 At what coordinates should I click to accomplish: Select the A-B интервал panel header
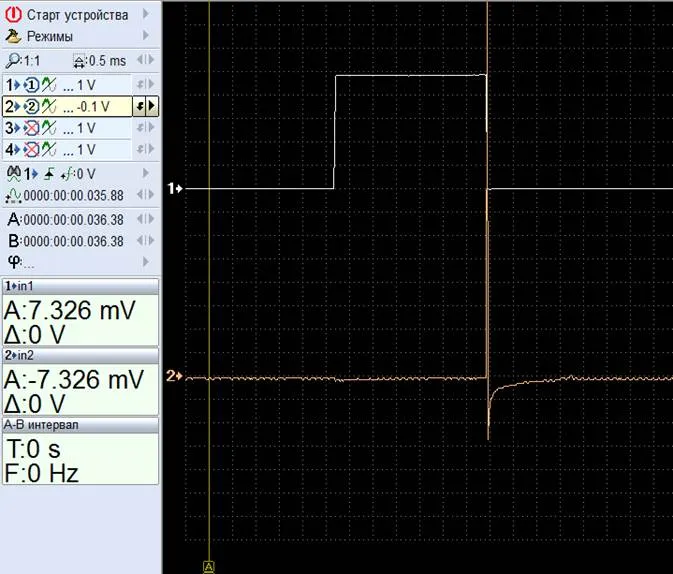[x=80, y=425]
